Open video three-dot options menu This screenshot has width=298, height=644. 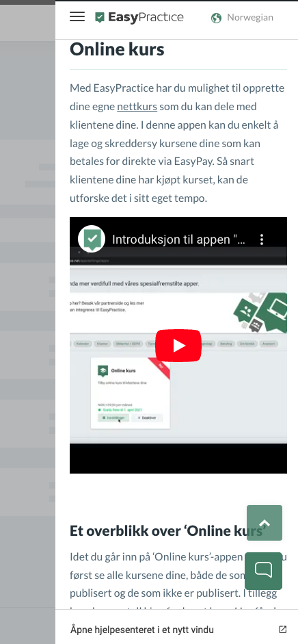pos(262,240)
